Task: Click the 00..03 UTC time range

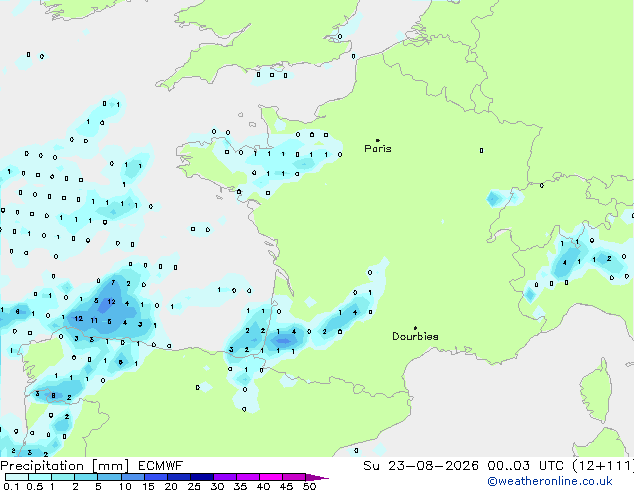Action: 525,466
